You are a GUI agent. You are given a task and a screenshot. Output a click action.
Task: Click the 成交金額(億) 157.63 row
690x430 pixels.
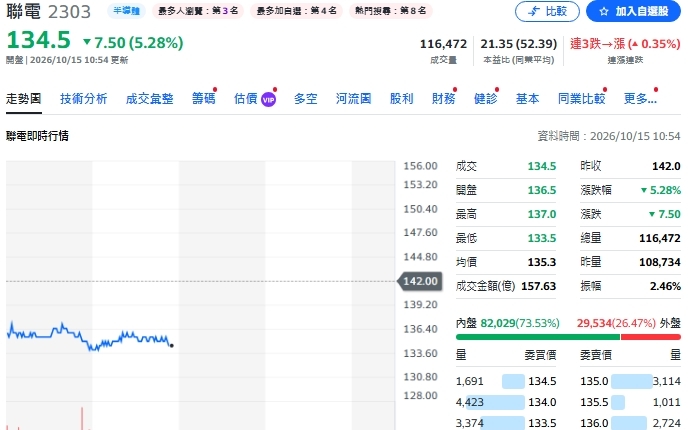506,286
